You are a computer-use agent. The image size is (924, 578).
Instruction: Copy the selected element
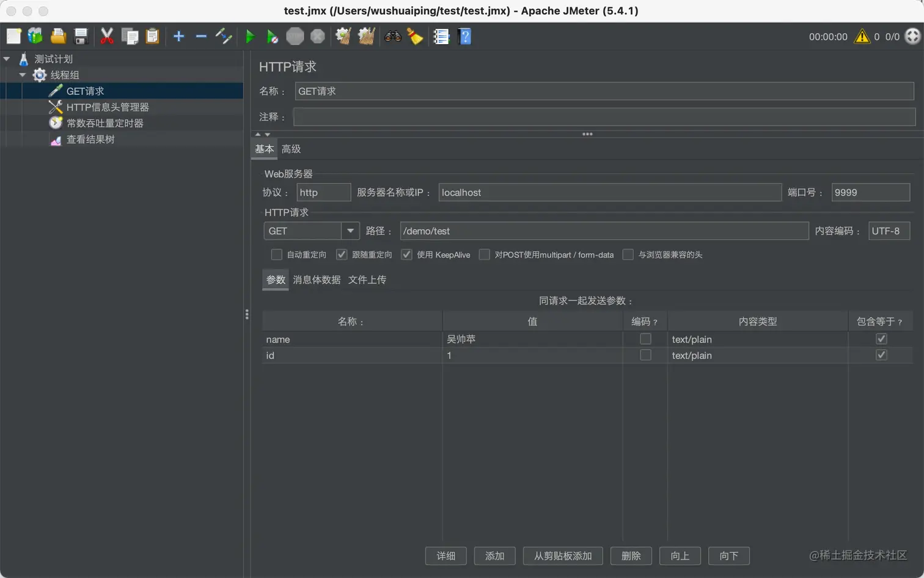(130, 37)
